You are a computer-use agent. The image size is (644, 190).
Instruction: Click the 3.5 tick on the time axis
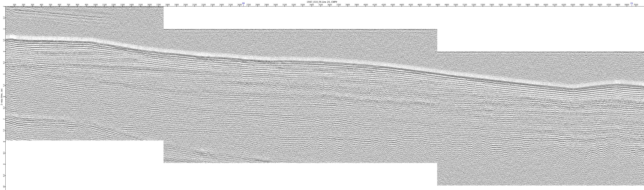pyautogui.click(x=4, y=40)
